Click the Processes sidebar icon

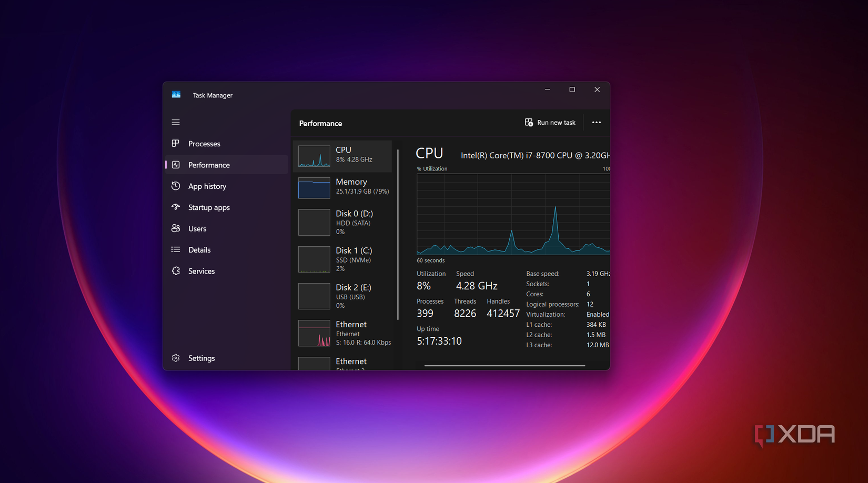176,144
